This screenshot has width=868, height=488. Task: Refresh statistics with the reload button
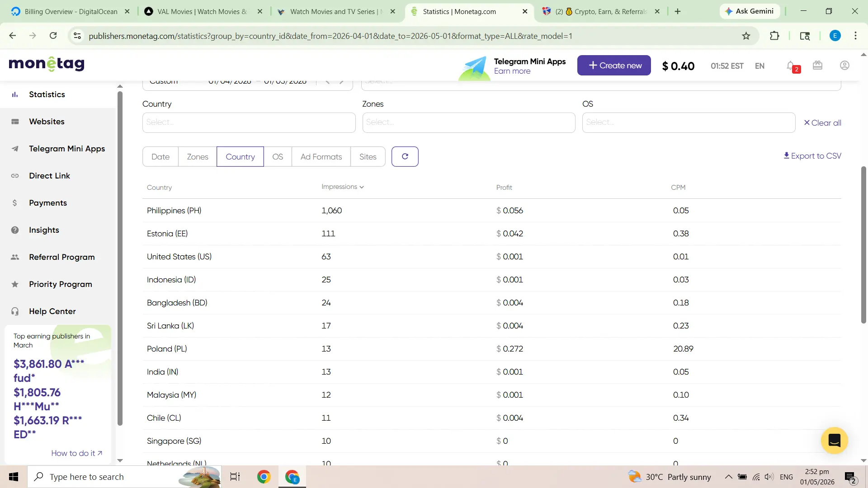pyautogui.click(x=405, y=156)
